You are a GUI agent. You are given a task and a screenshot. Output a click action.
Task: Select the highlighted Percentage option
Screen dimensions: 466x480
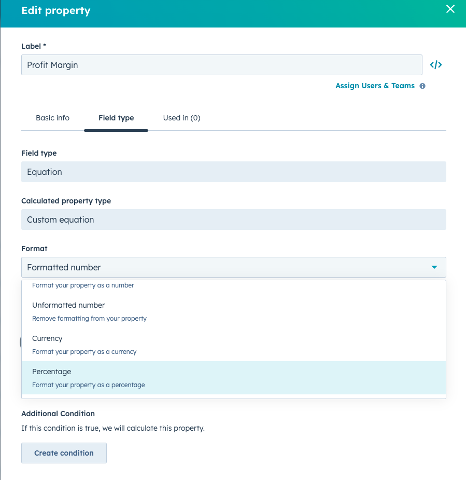(x=234, y=378)
